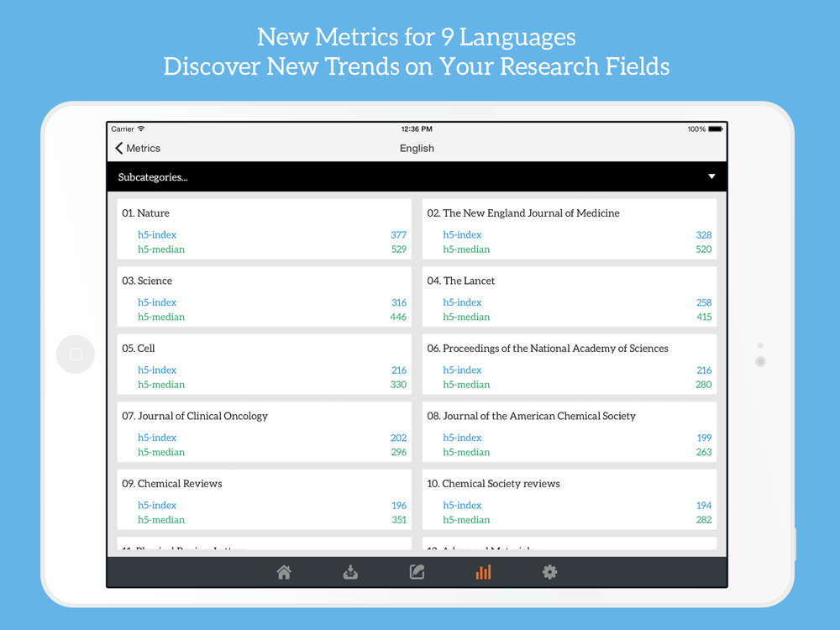Click the Subcategories dropdown arrow
Image resolution: width=840 pixels, height=630 pixels.
(711, 176)
